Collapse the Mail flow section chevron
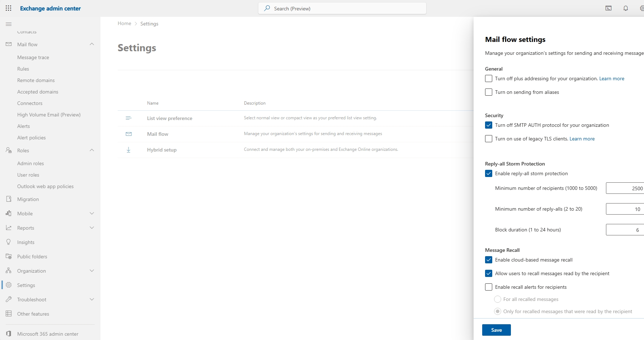 pyautogui.click(x=92, y=44)
